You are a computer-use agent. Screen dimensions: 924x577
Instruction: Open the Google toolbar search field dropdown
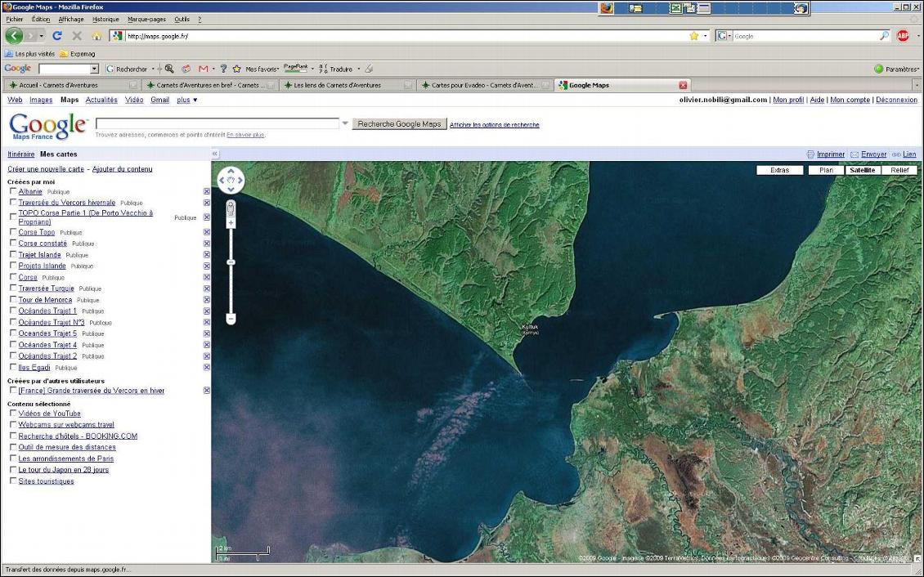click(94, 69)
